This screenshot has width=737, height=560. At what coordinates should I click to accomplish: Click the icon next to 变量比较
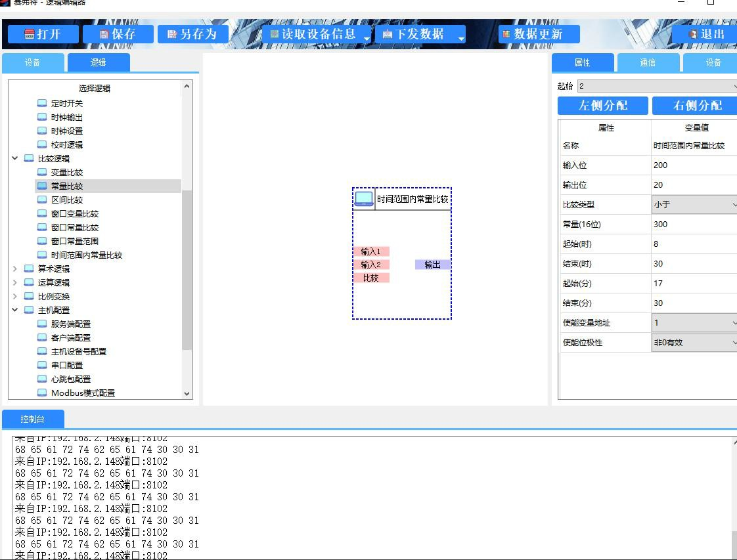click(42, 173)
